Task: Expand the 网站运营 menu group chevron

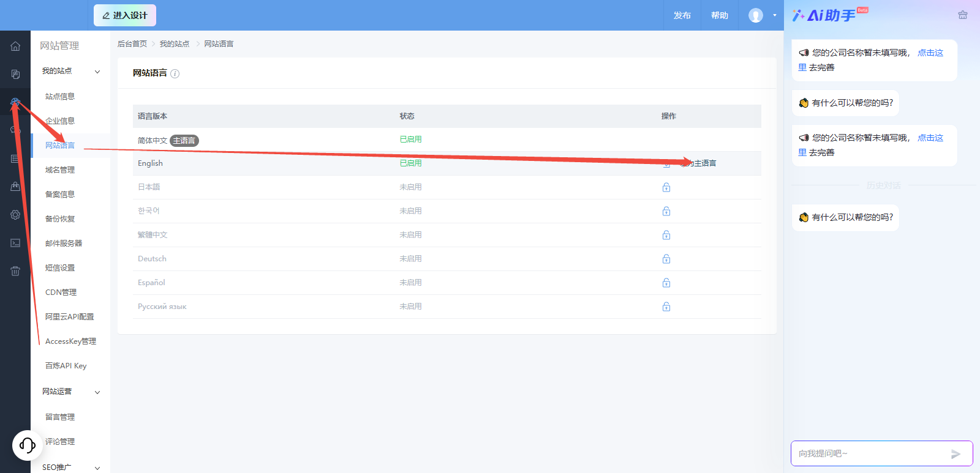Action: [x=97, y=392]
